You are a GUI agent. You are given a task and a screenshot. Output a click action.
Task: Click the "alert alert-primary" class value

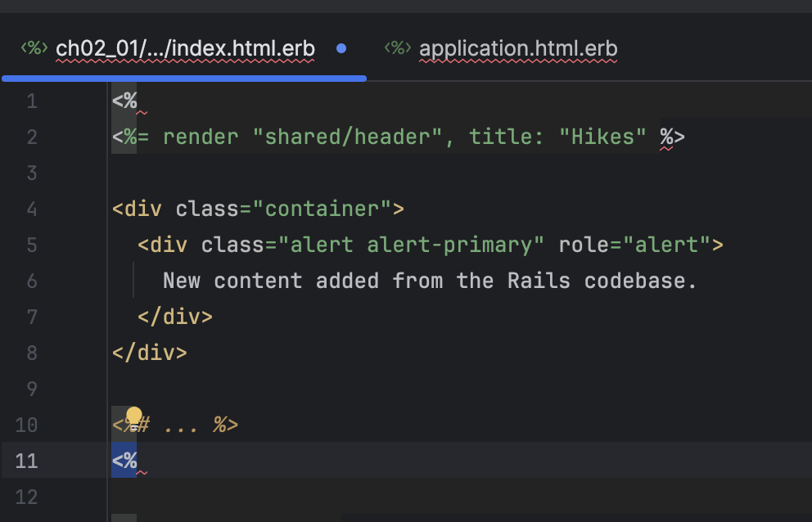pos(411,245)
